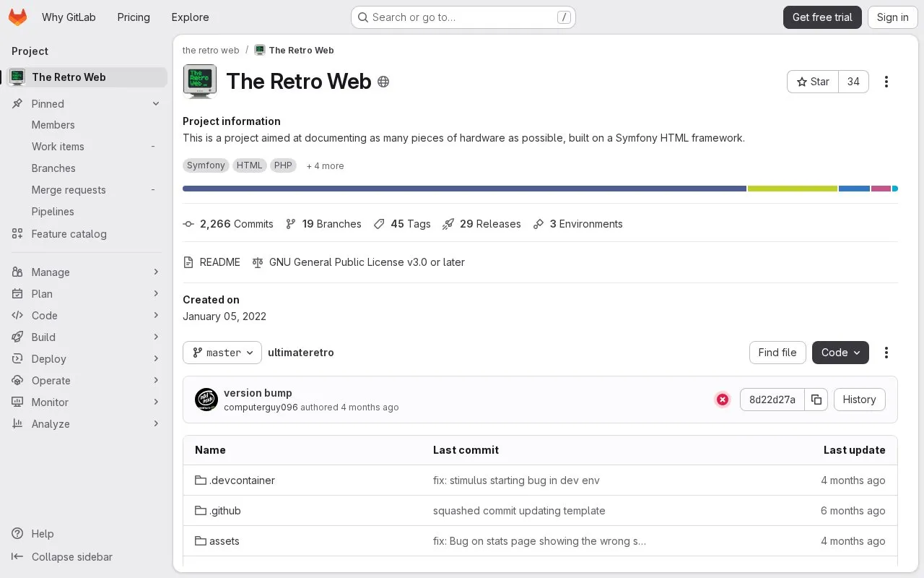Click the blue segment of the language bar
Image resolution: width=924 pixels, height=578 pixels.
point(854,189)
